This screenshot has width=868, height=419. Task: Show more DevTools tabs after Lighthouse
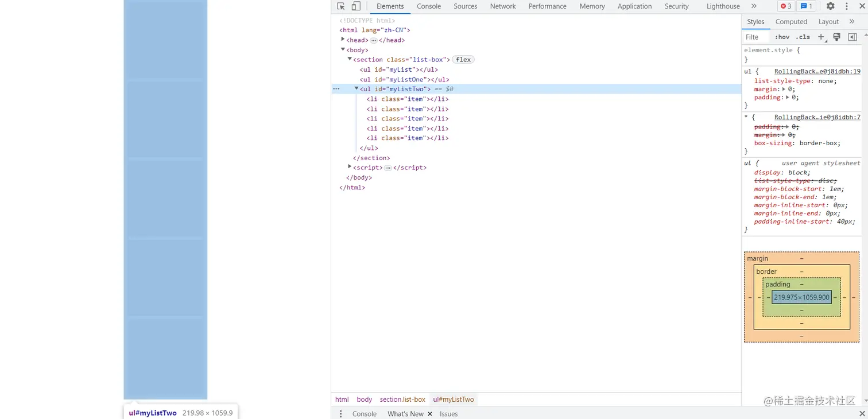coord(754,6)
